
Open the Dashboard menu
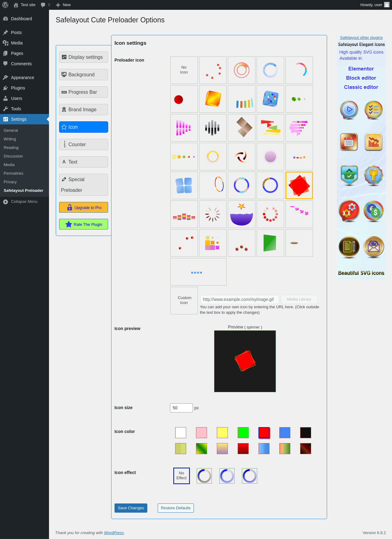pyautogui.click(x=24, y=19)
